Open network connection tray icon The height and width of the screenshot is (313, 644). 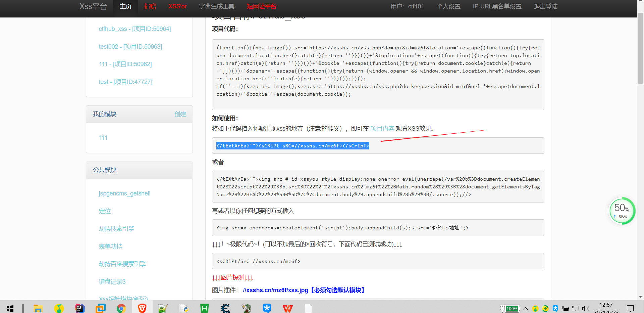click(576, 309)
